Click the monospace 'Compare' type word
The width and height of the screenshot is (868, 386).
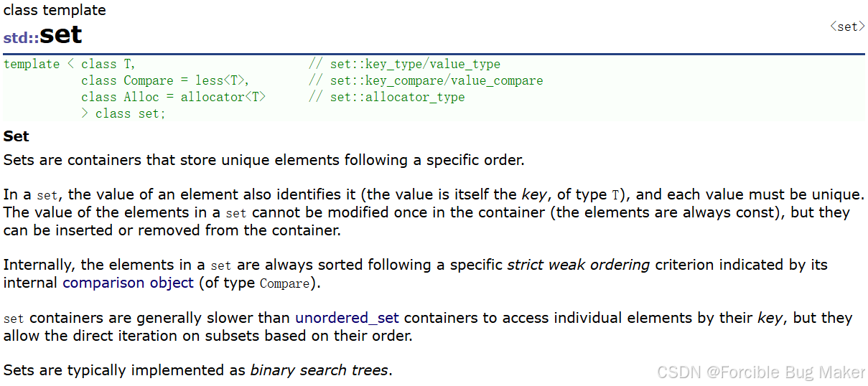[x=284, y=283]
